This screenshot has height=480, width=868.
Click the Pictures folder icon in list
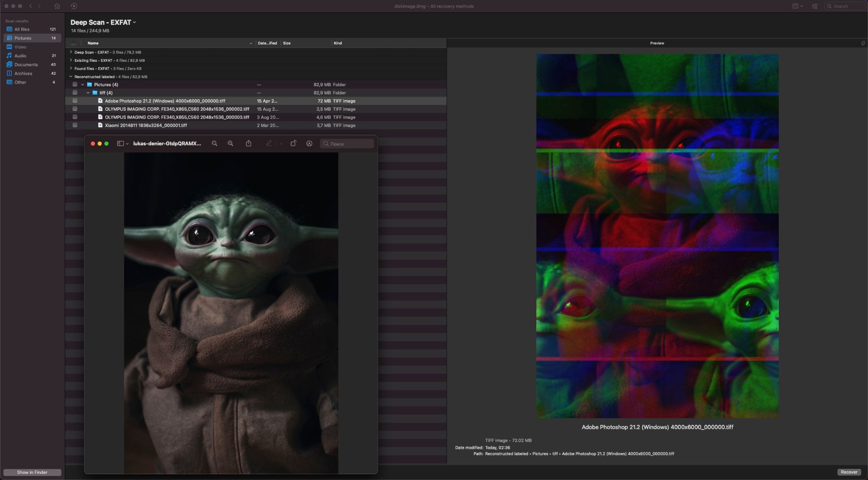tap(89, 84)
